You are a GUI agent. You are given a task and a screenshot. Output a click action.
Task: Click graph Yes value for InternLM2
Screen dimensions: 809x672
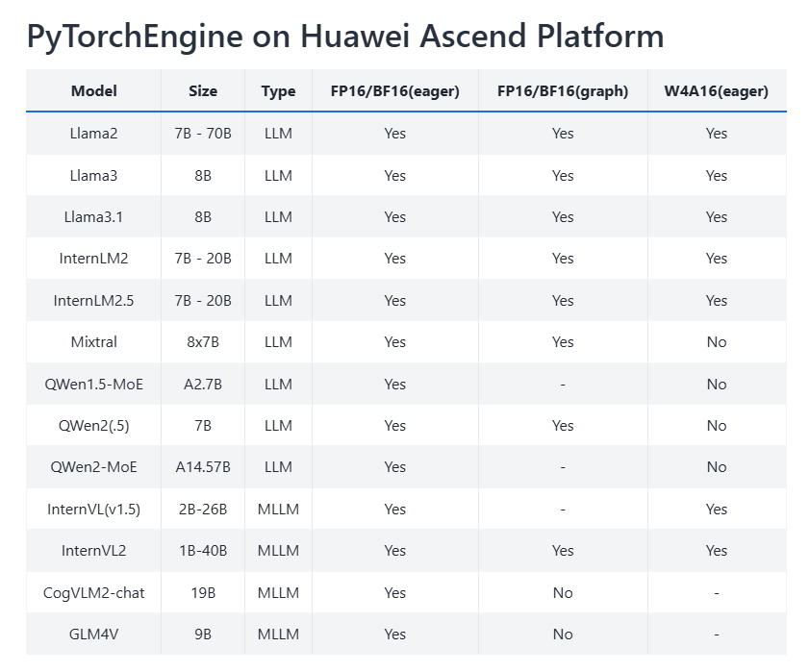pos(563,258)
